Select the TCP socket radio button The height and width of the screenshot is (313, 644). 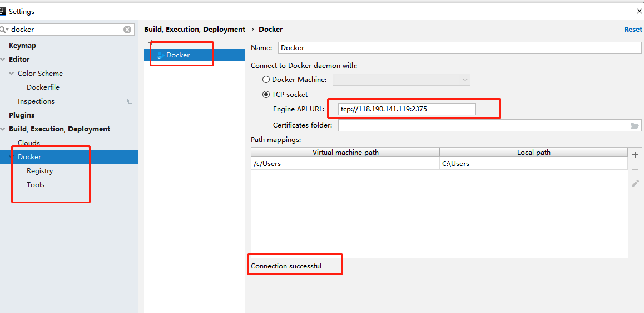click(266, 94)
